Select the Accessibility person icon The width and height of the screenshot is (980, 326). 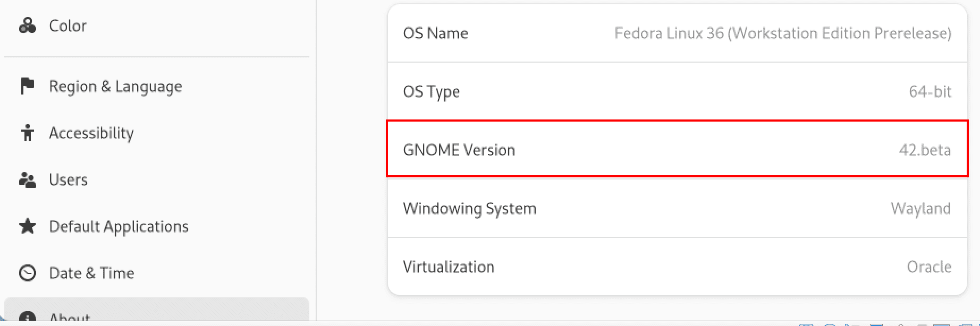[x=27, y=133]
